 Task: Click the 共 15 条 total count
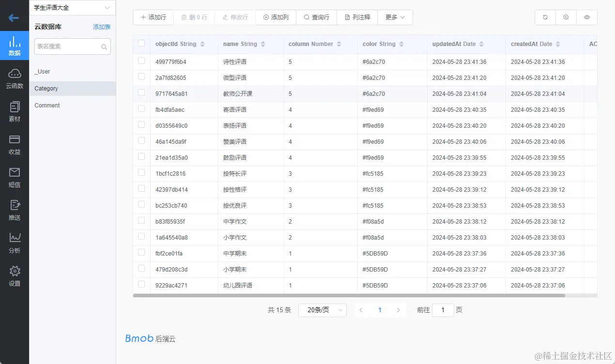[x=279, y=310]
